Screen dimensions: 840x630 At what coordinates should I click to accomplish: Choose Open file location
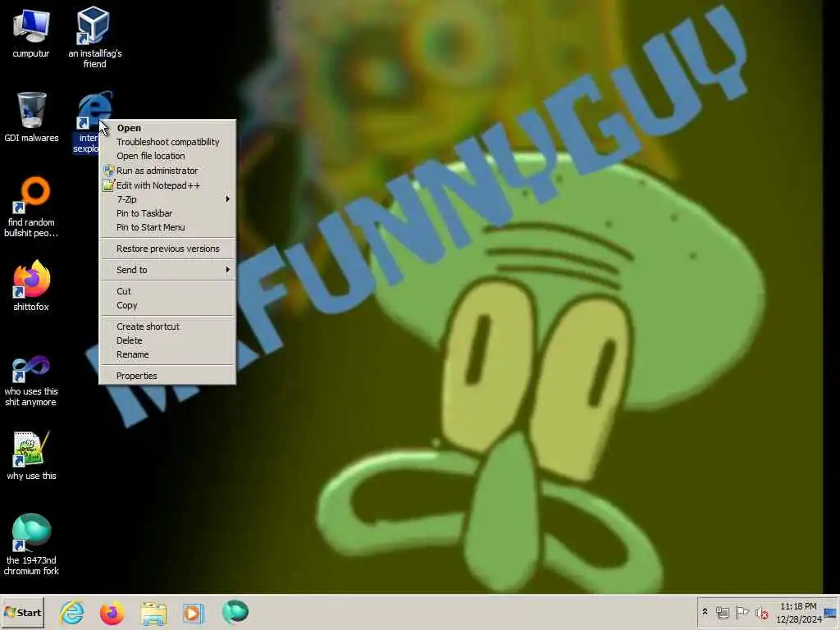(x=167, y=156)
